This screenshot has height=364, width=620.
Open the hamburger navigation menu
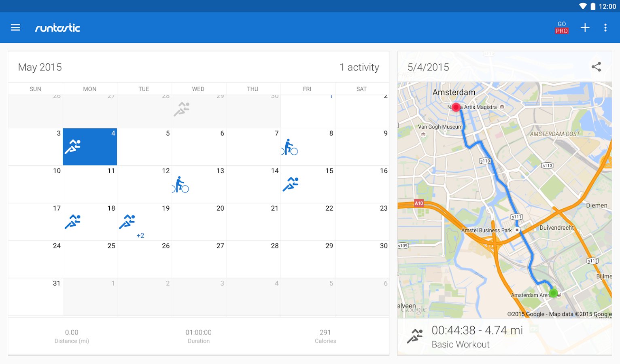point(15,28)
